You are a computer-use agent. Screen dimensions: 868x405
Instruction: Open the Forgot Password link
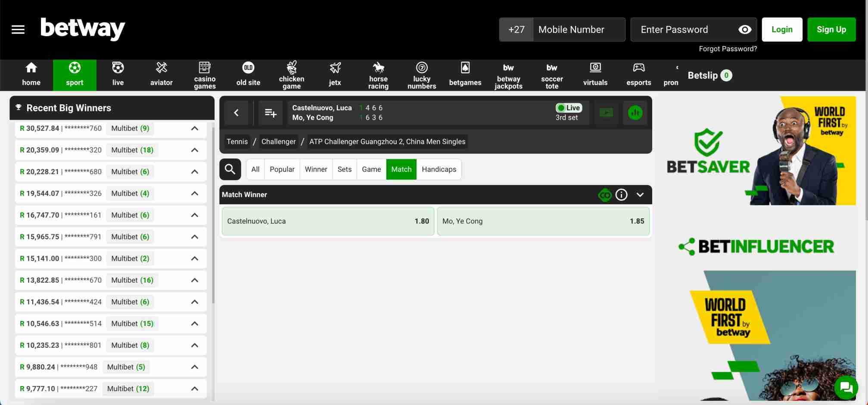tap(728, 49)
